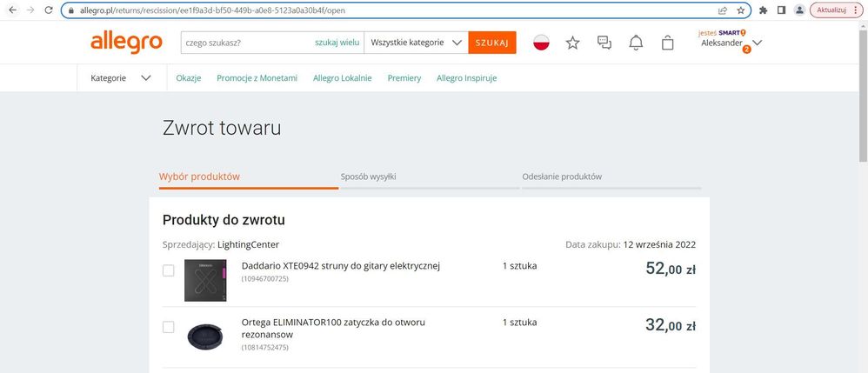Click the share page icon in address bar

[x=723, y=10]
